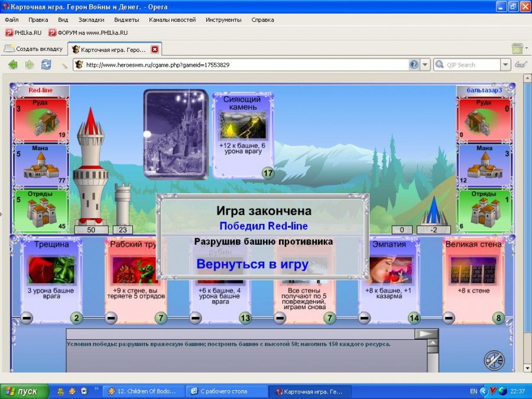
Task: Click the wand icon next to reload
Action: coord(64,65)
